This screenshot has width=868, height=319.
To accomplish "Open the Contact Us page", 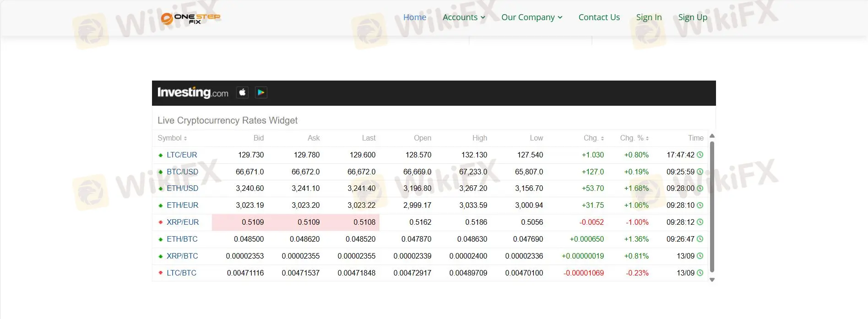I will [599, 17].
